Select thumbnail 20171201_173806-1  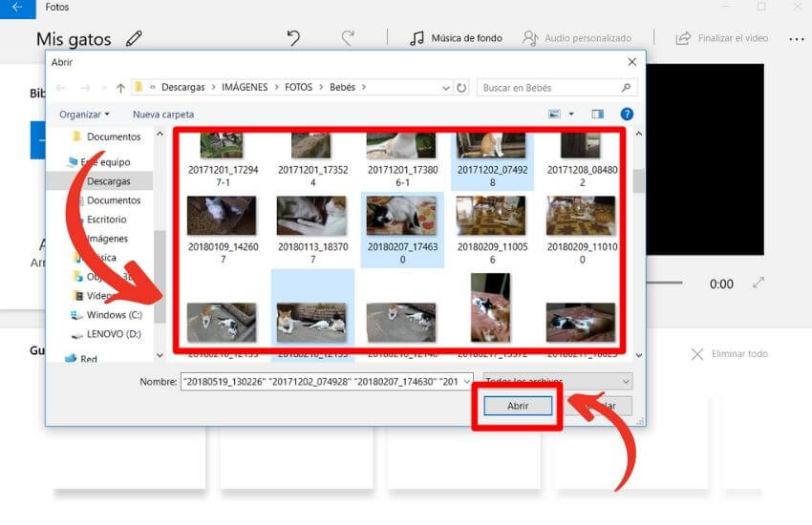click(x=402, y=158)
